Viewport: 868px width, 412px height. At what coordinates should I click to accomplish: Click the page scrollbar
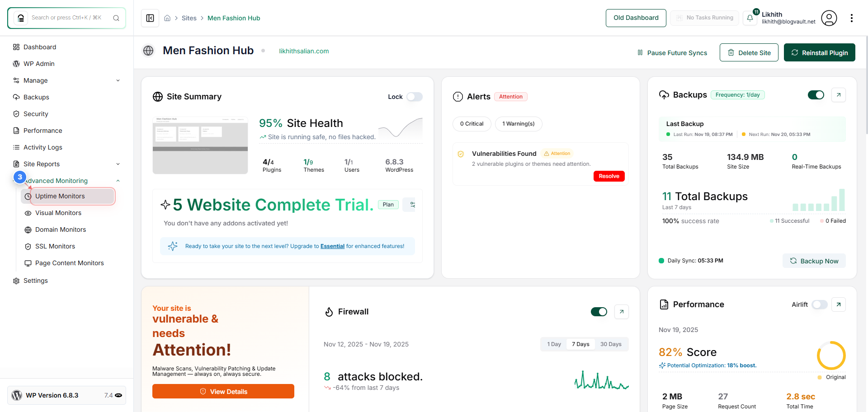866,86
